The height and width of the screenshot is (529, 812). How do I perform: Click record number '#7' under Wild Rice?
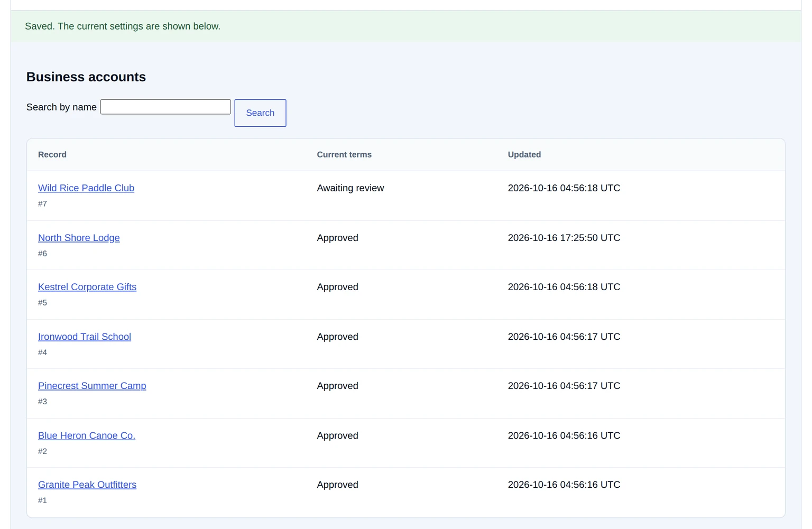pyautogui.click(x=43, y=203)
